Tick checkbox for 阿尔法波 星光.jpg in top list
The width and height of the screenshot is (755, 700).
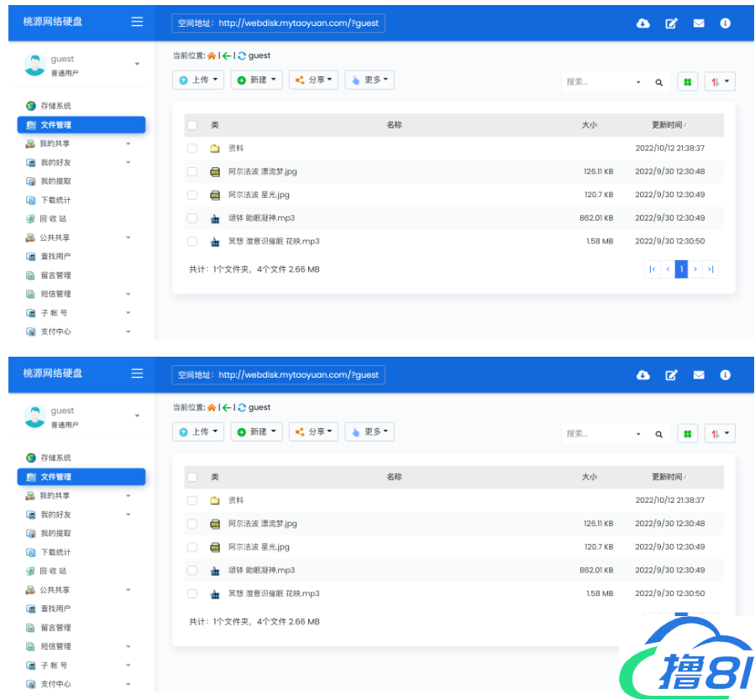(x=192, y=195)
